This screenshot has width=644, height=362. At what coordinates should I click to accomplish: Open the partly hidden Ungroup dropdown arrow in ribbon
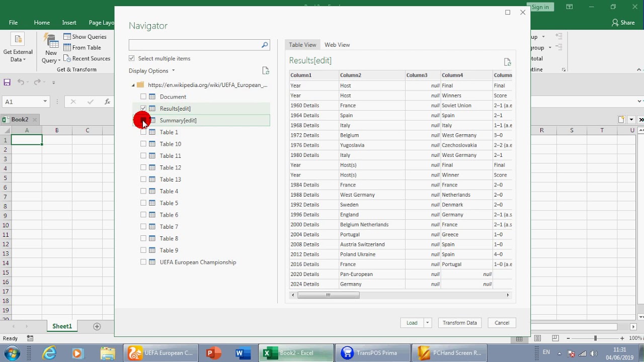[x=550, y=48]
